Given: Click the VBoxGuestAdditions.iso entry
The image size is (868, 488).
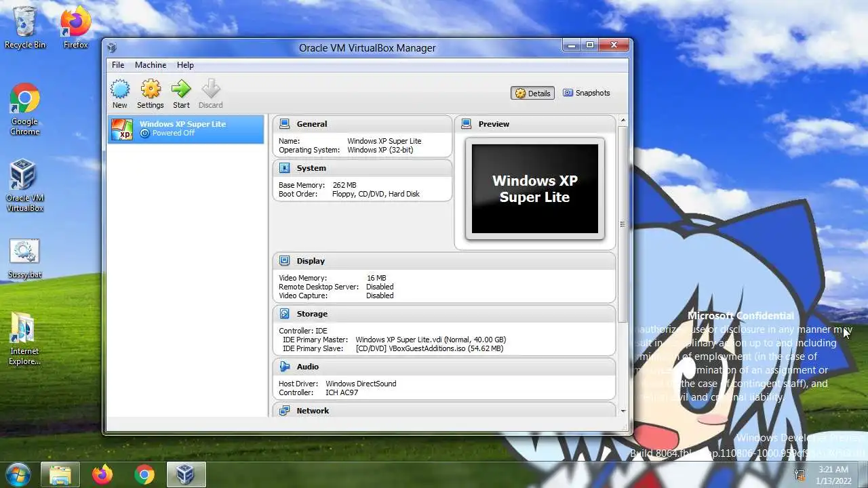Looking at the screenshot, I should point(429,348).
